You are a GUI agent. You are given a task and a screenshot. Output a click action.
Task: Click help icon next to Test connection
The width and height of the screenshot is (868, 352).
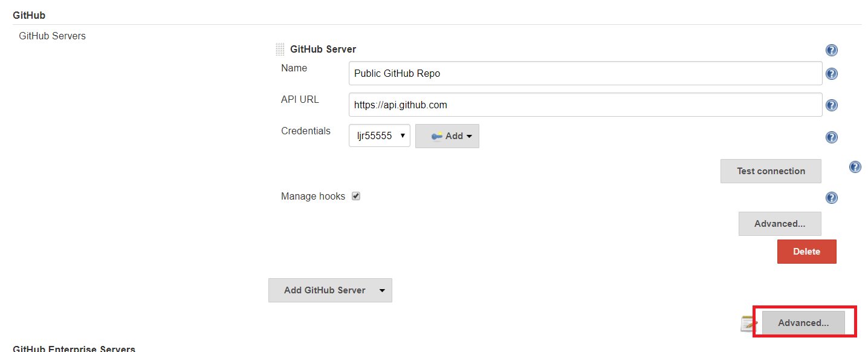pyautogui.click(x=855, y=167)
